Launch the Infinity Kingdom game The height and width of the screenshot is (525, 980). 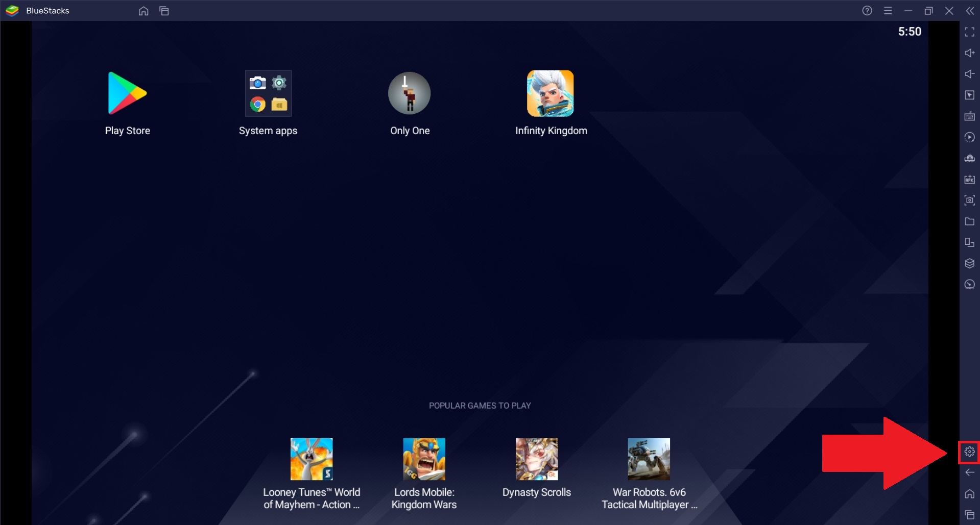tap(551, 93)
